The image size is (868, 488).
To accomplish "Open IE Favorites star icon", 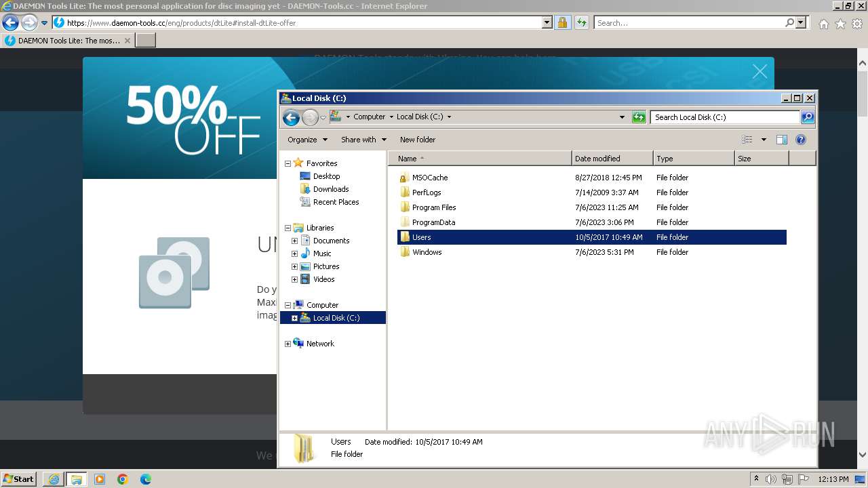I will click(840, 24).
